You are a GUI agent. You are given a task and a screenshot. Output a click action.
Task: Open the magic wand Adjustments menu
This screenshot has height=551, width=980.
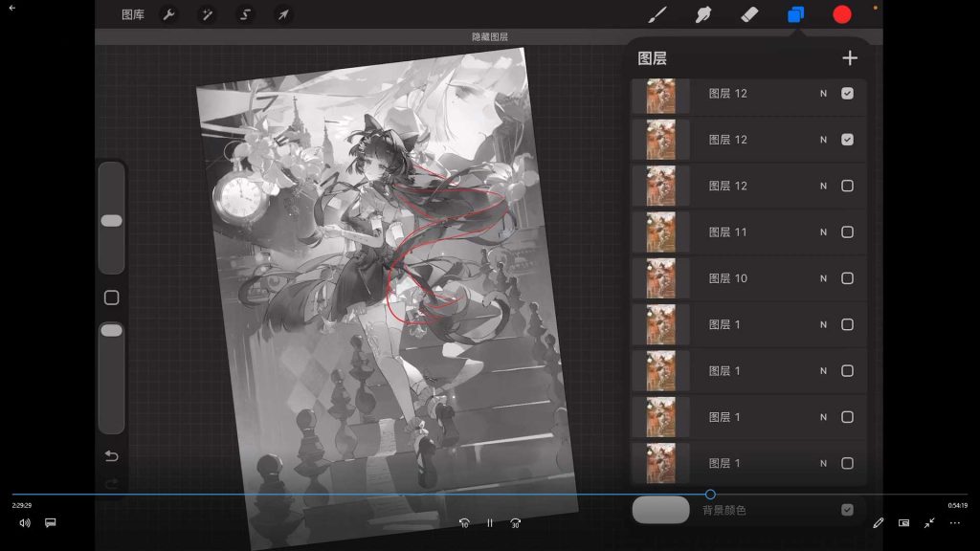207,14
